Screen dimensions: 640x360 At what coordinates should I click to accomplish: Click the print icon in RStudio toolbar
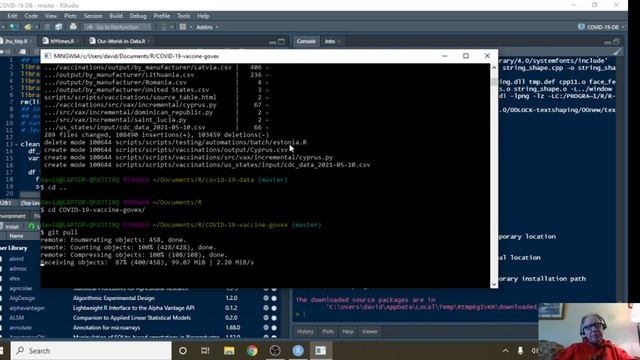tap(73, 27)
